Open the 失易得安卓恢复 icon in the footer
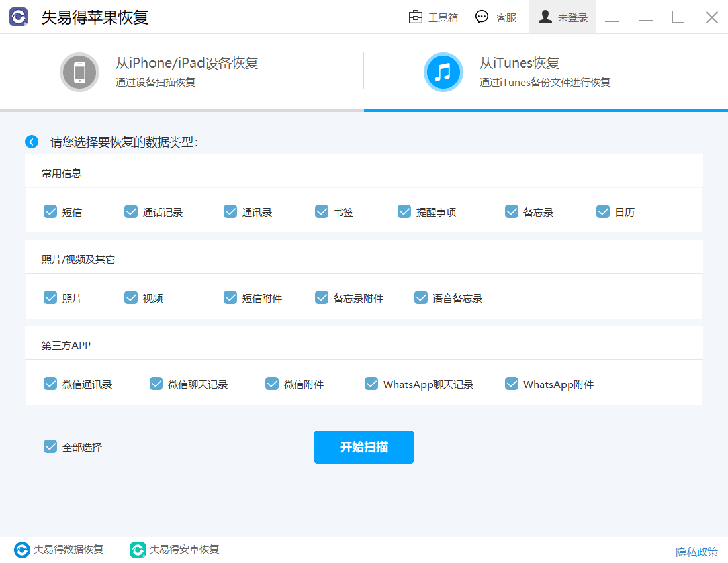728x563 pixels. pyautogui.click(x=138, y=550)
